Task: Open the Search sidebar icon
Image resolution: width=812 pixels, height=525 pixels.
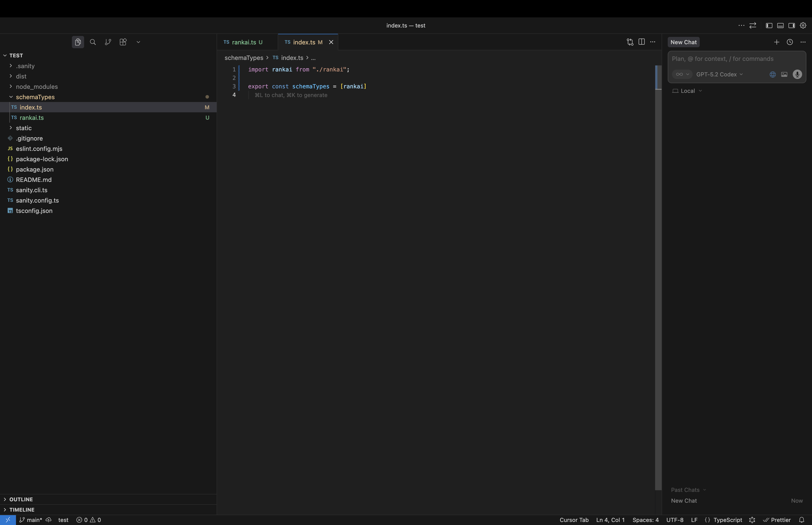Action: coord(92,42)
